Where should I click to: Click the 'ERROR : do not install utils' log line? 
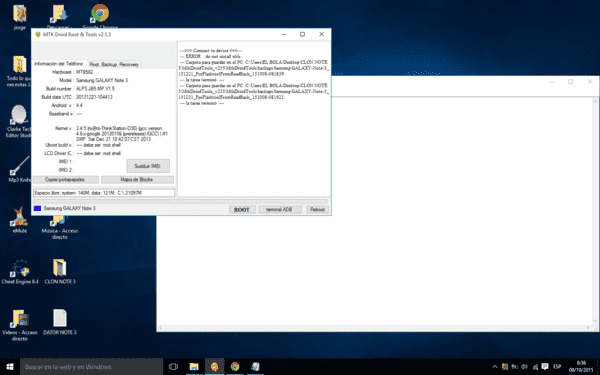[210, 56]
